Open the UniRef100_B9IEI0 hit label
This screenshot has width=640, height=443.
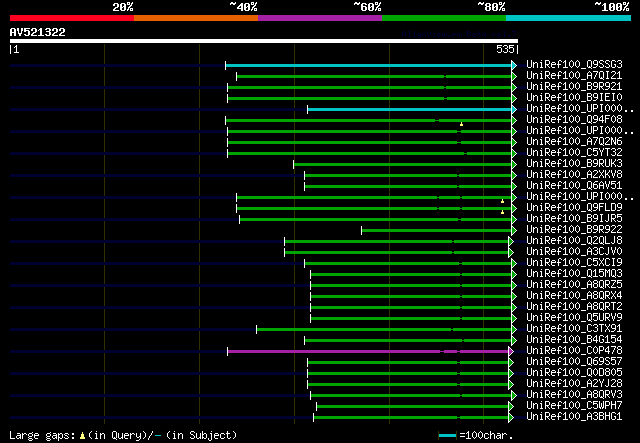click(x=574, y=98)
